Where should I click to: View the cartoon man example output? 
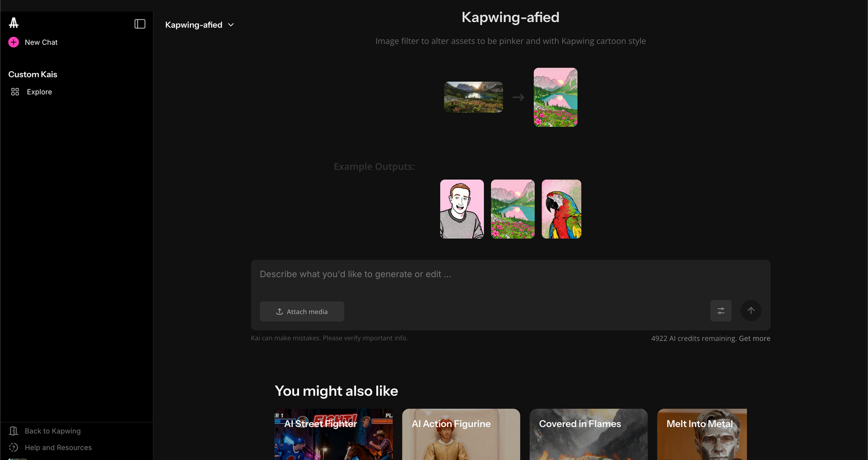(x=462, y=209)
